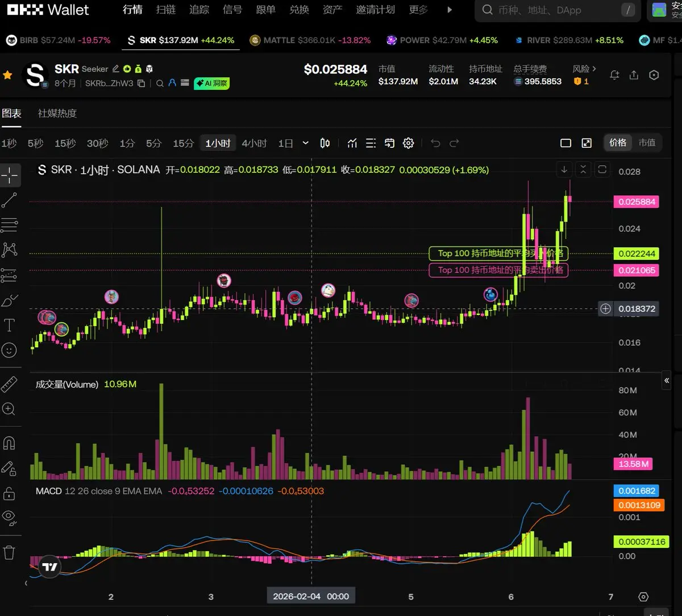Open the 社媒热度 tab
Image resolution: width=682 pixels, height=616 pixels.
coord(57,113)
